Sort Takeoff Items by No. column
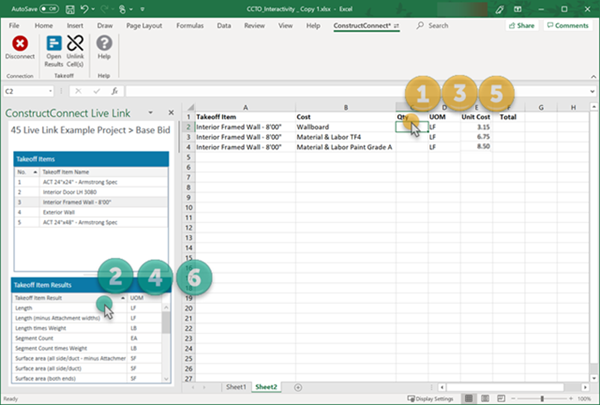 click(27, 172)
